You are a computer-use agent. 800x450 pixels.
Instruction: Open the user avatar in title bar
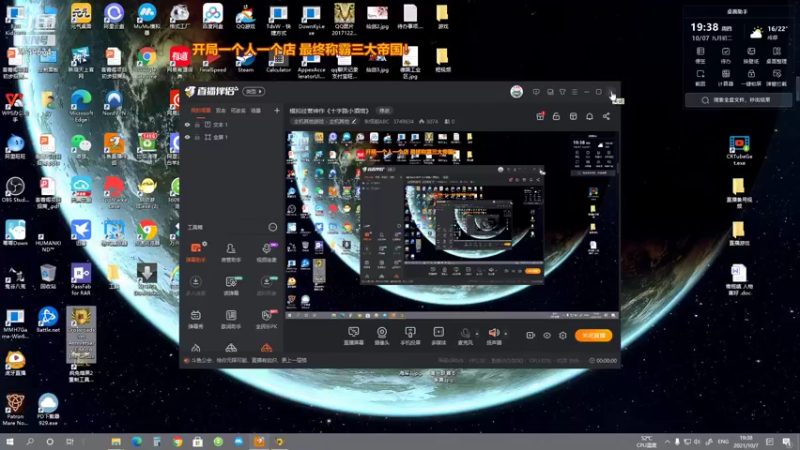tap(516, 92)
